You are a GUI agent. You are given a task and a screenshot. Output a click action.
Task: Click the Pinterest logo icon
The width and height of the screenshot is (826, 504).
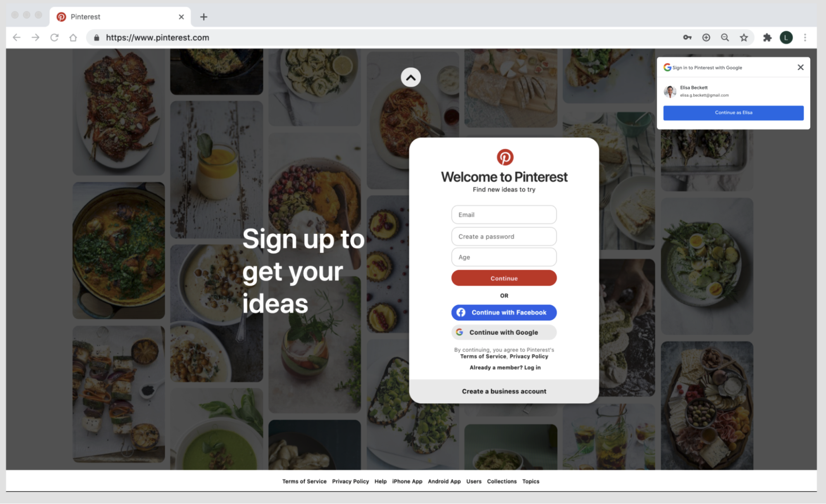[x=504, y=157]
